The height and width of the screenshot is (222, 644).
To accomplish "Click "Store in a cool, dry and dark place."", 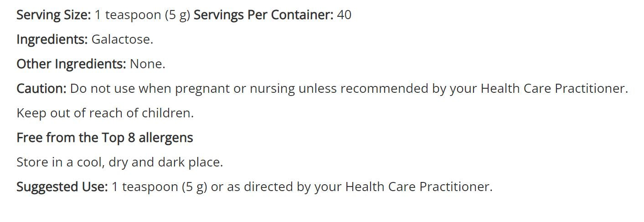I will pos(120,162).
